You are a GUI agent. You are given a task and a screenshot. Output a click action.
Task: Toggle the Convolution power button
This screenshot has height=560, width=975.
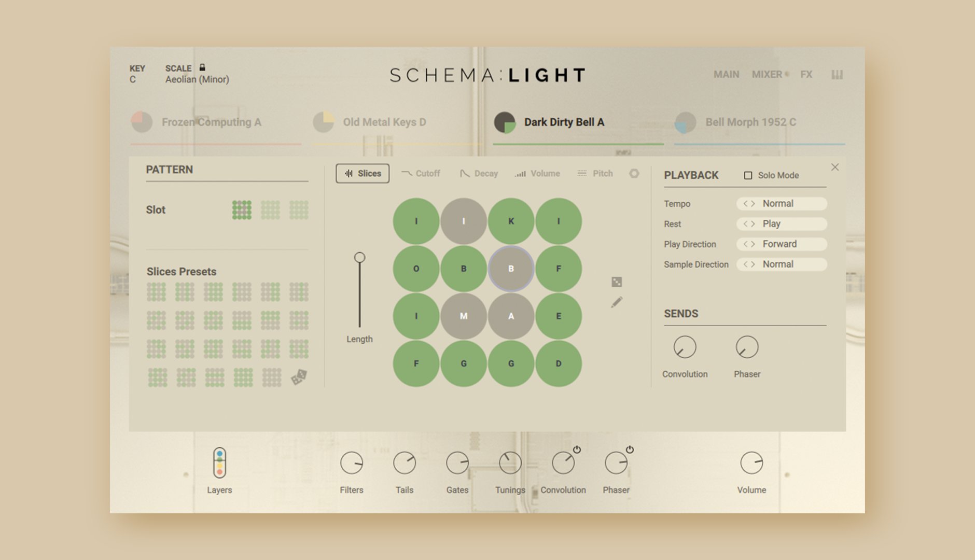(577, 450)
